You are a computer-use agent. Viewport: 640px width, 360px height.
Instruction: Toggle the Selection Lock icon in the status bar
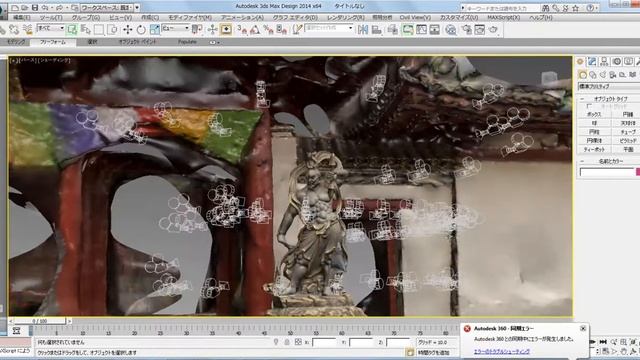(x=287, y=342)
